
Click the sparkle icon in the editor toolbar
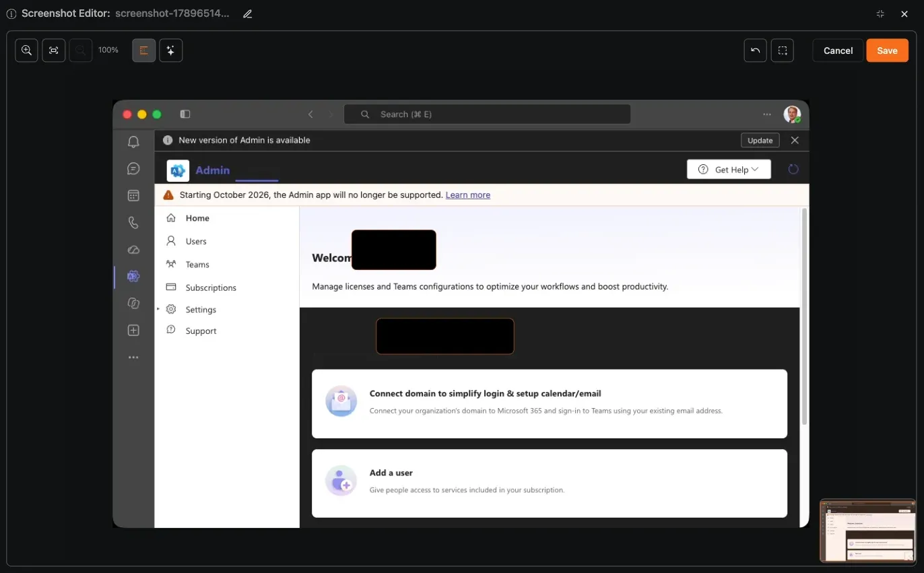click(171, 50)
